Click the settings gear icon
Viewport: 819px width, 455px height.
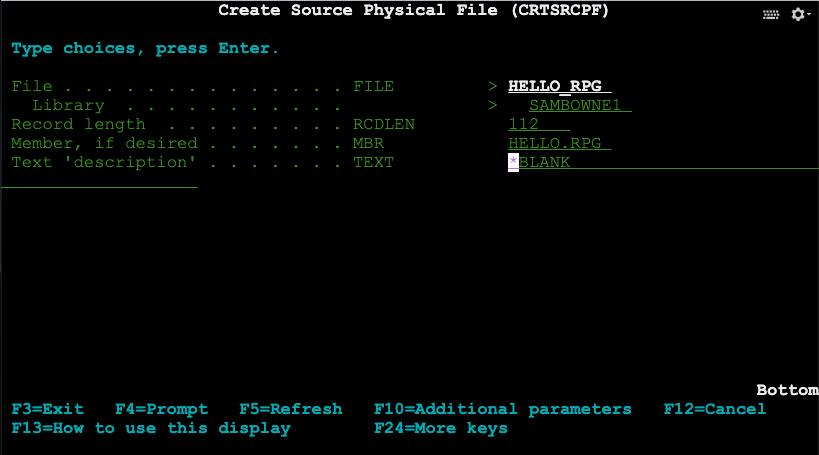797,14
